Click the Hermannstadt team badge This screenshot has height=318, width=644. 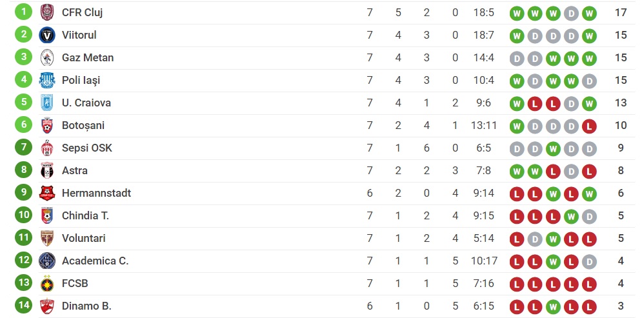click(x=47, y=193)
